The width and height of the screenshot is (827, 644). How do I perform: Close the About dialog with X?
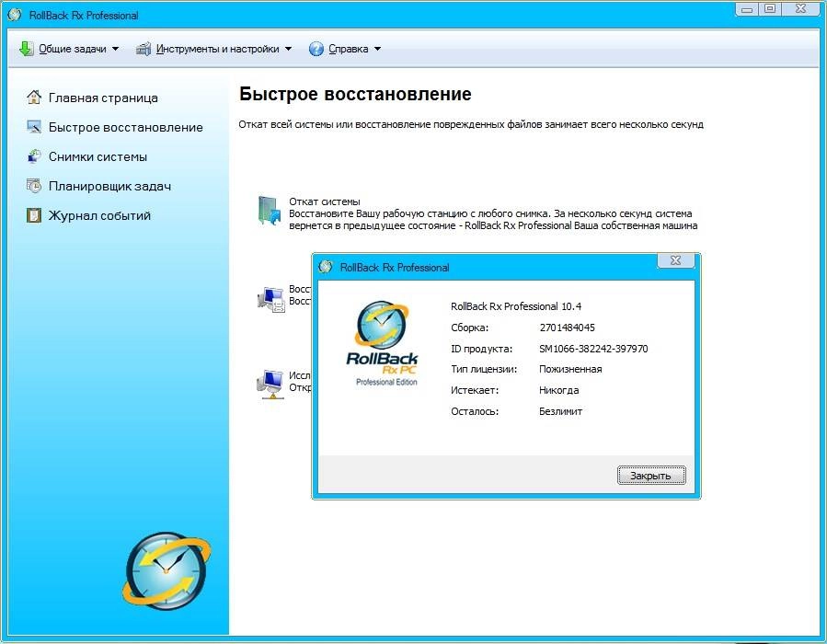coord(675,260)
